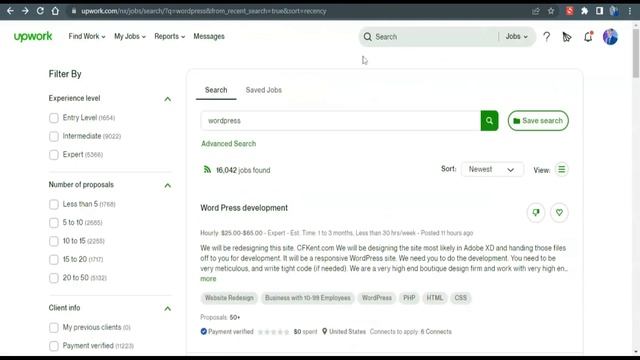640x360 pixels.
Task: Go forward in browser history
Action: click(25, 11)
